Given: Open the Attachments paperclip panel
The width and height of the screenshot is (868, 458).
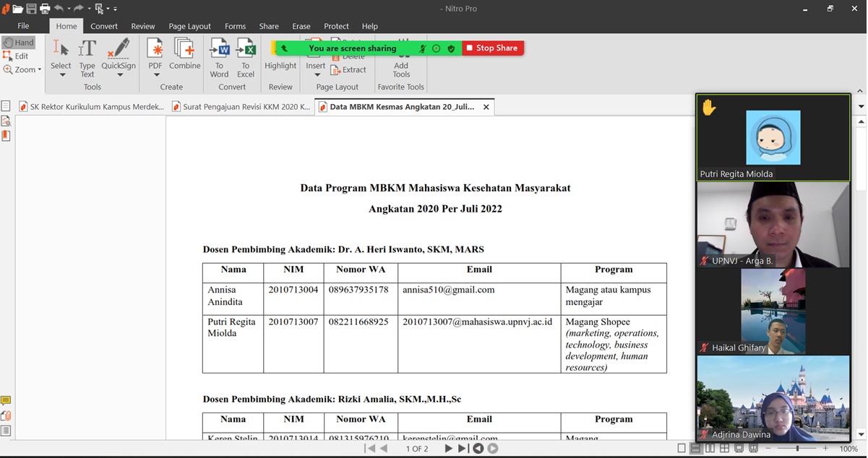Looking at the screenshot, I should tap(6, 416).
